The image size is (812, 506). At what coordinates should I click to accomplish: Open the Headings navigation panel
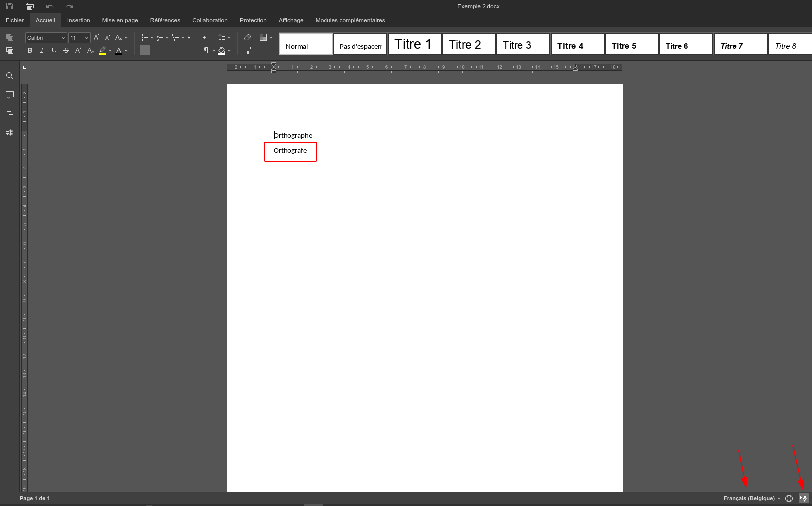point(9,113)
